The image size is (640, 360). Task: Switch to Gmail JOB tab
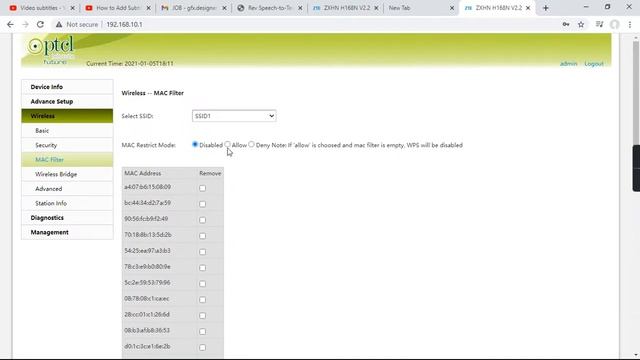point(193,8)
